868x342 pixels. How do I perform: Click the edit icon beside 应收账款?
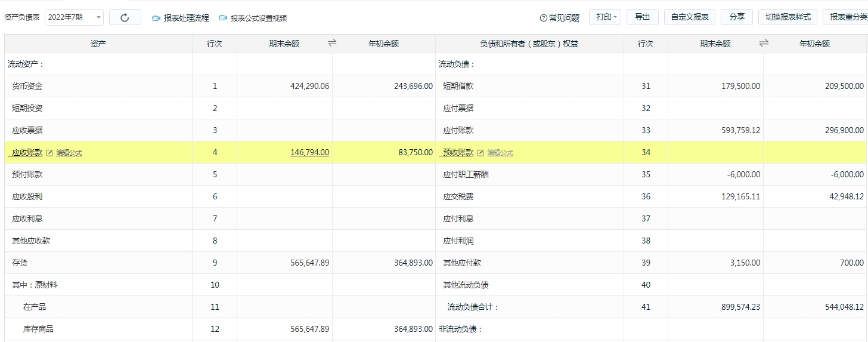tap(49, 153)
